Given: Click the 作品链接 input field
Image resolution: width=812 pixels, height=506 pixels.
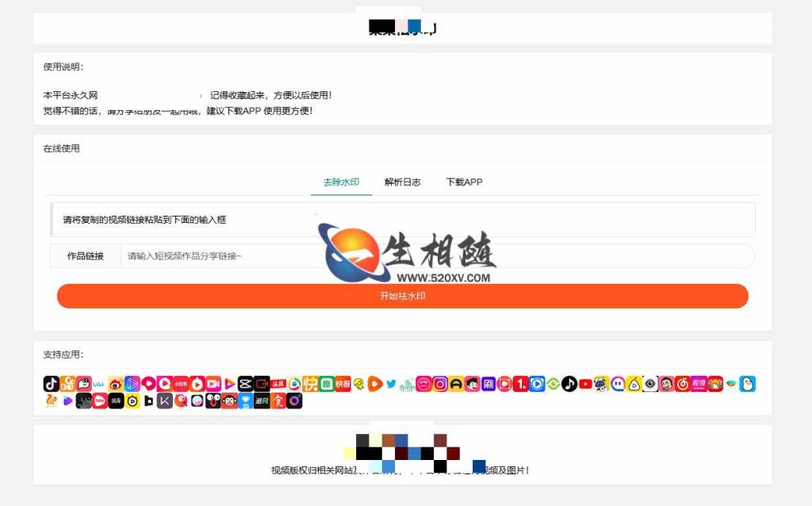Looking at the screenshot, I should click(x=317, y=255).
